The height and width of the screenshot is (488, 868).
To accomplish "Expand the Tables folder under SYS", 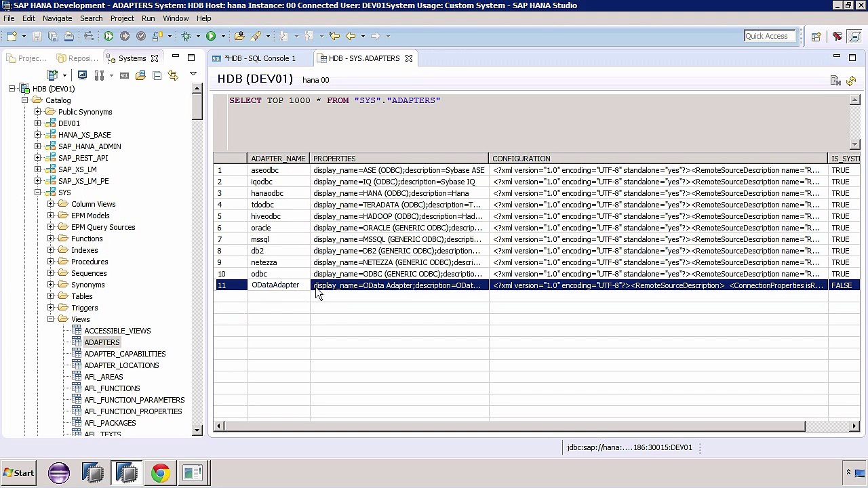I will [x=51, y=296].
